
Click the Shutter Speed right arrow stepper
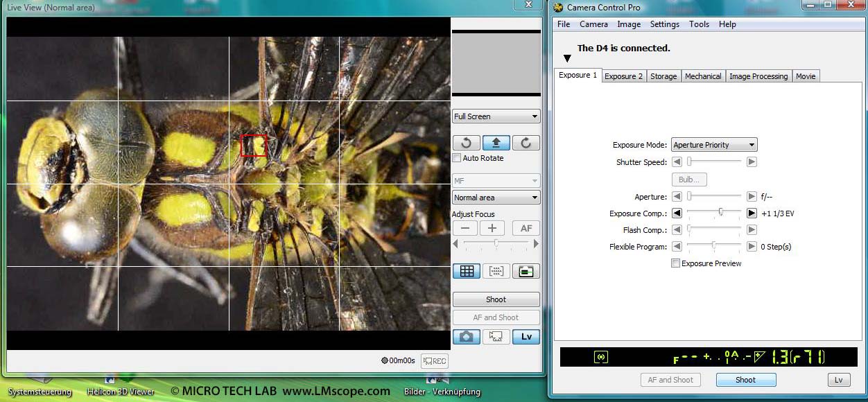click(x=752, y=161)
